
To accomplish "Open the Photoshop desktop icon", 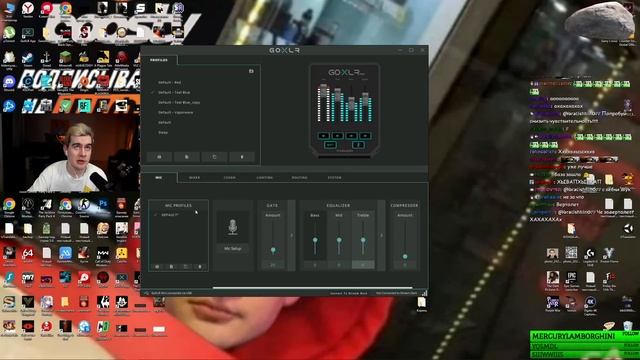I will [102, 205].
